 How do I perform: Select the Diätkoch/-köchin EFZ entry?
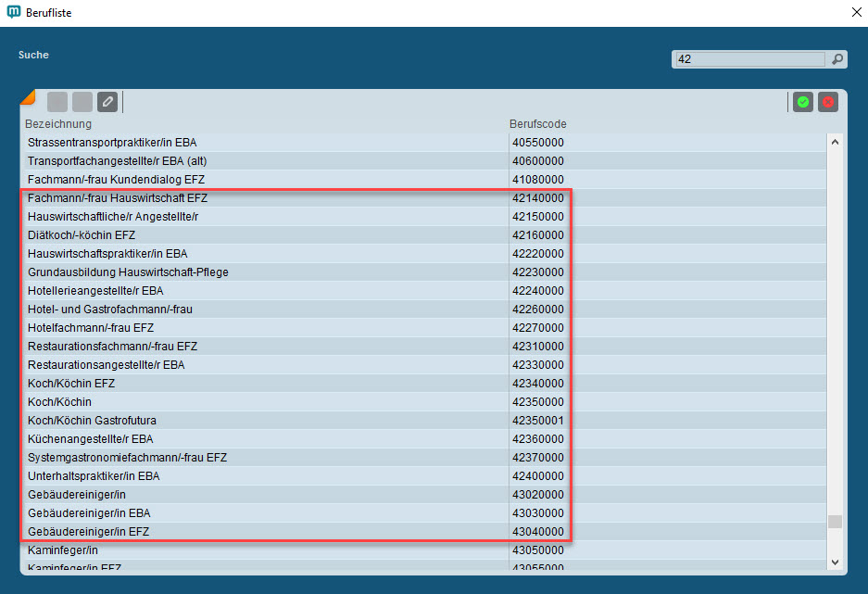(x=82, y=235)
